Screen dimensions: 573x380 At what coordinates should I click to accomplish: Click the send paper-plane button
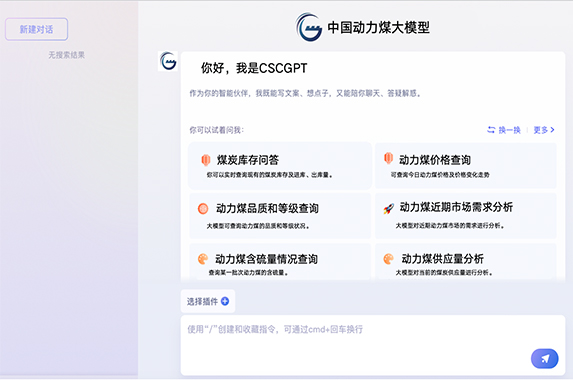point(544,358)
